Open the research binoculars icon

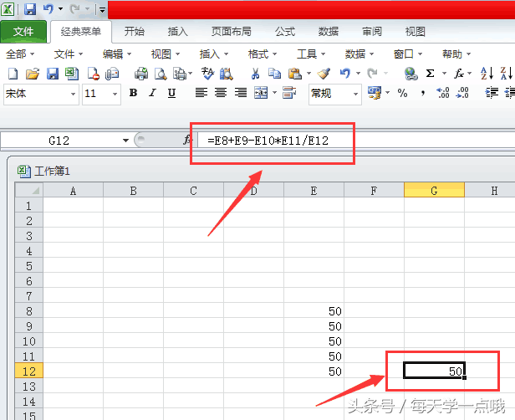pos(227,74)
